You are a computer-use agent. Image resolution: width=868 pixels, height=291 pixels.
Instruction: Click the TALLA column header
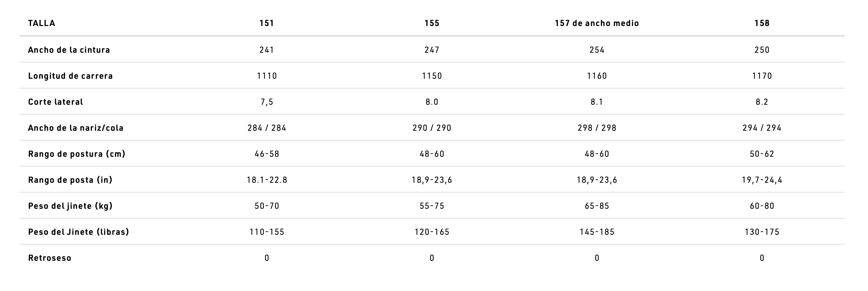41,23
